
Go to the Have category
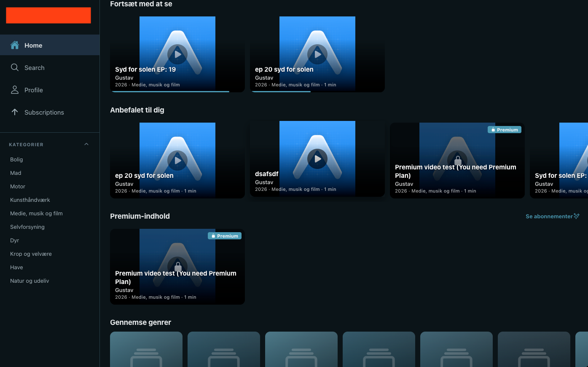pyautogui.click(x=16, y=267)
